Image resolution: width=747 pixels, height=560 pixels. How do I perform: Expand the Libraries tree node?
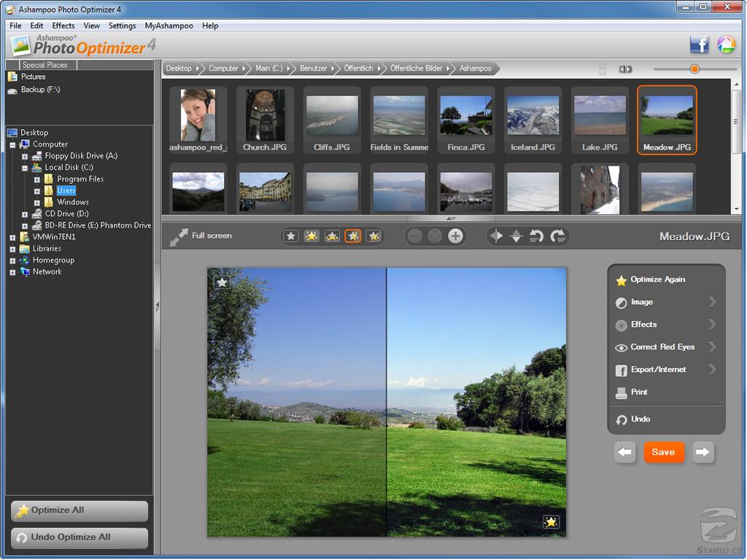pyautogui.click(x=12, y=249)
